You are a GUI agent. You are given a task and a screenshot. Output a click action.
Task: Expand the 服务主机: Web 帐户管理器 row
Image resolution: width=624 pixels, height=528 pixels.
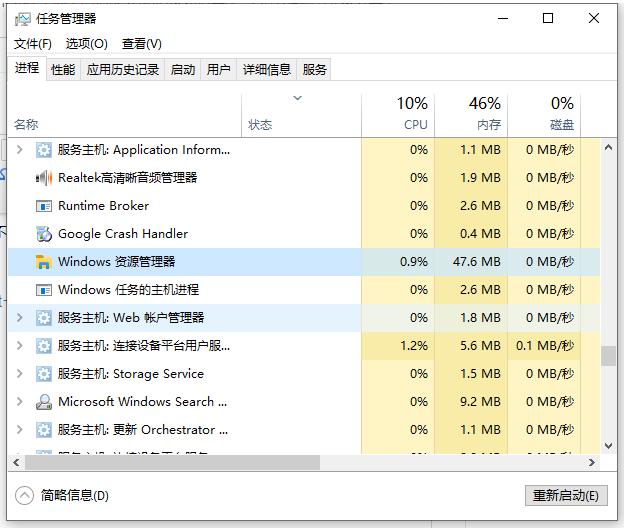(x=19, y=318)
